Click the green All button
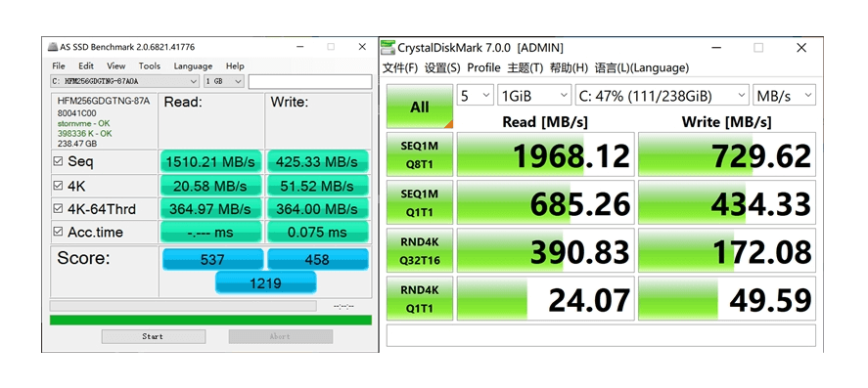 (x=420, y=107)
